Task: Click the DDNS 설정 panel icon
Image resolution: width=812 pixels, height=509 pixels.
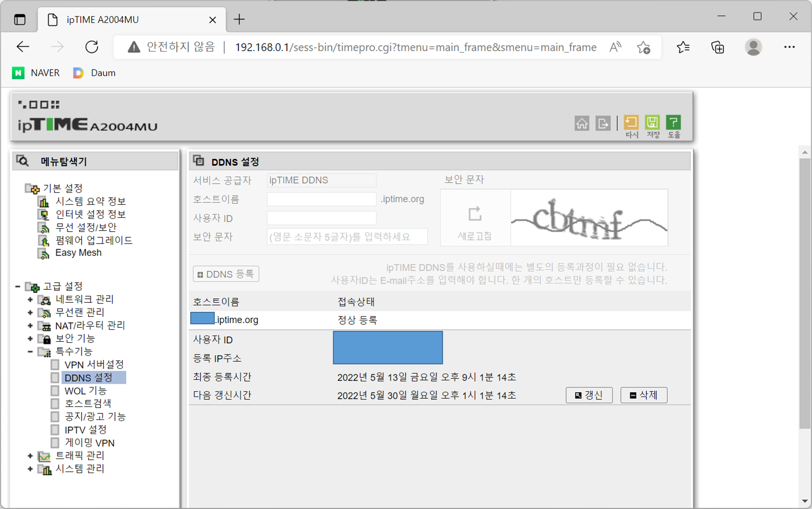Action: (x=199, y=161)
